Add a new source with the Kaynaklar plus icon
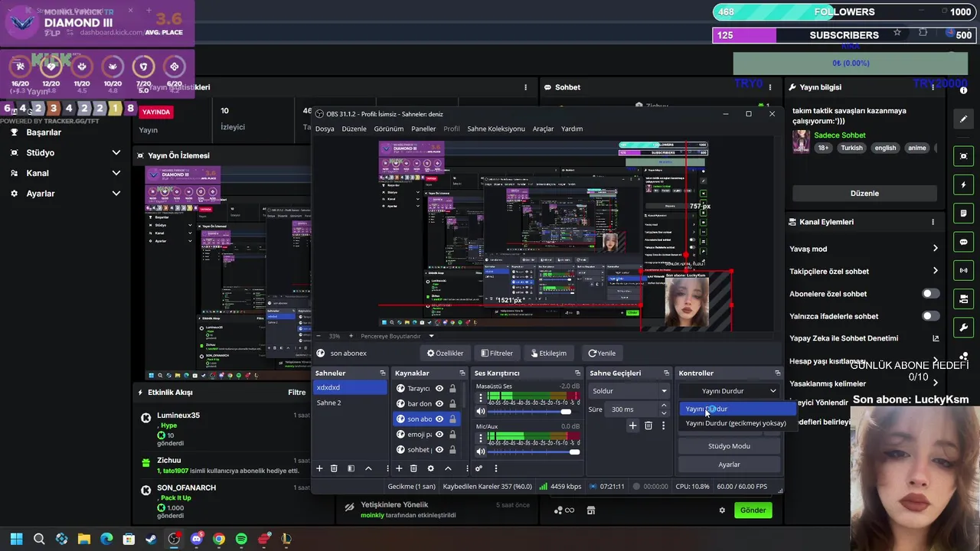The height and width of the screenshot is (551, 980). point(399,468)
